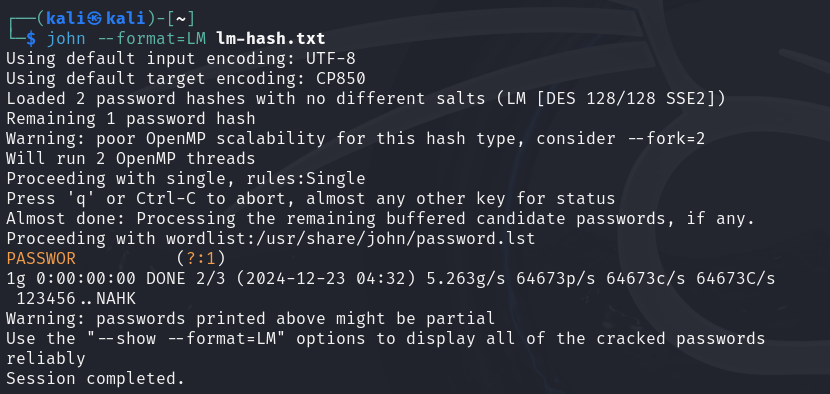Click the 123456..NAHK candidate range
The image size is (830, 394).
(x=76, y=299)
